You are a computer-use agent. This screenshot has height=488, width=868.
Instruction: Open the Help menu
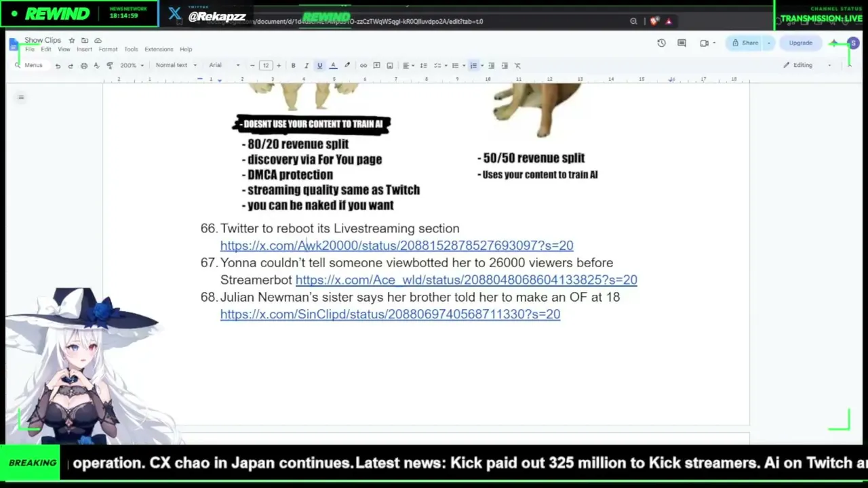coord(186,49)
